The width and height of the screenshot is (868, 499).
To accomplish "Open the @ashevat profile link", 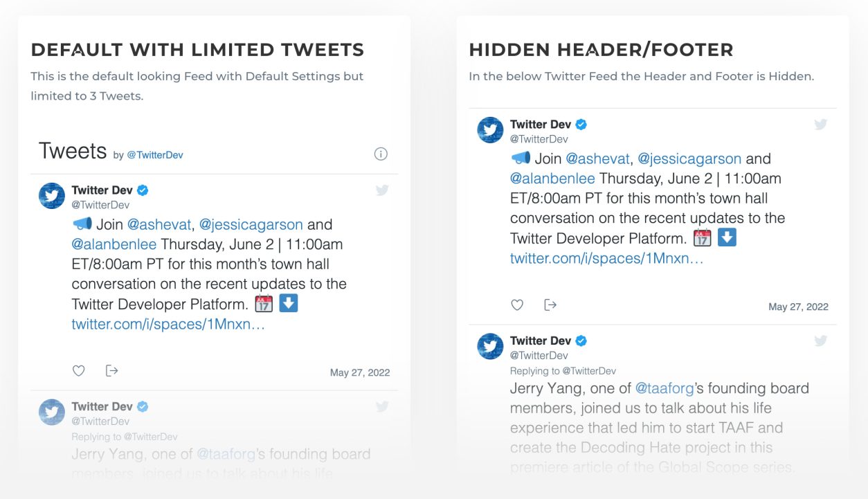I will (x=158, y=224).
